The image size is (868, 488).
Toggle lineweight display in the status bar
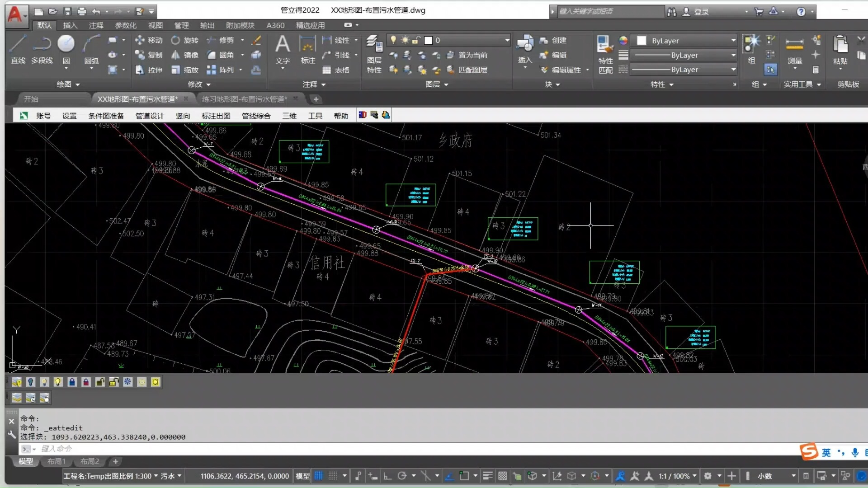click(487, 476)
